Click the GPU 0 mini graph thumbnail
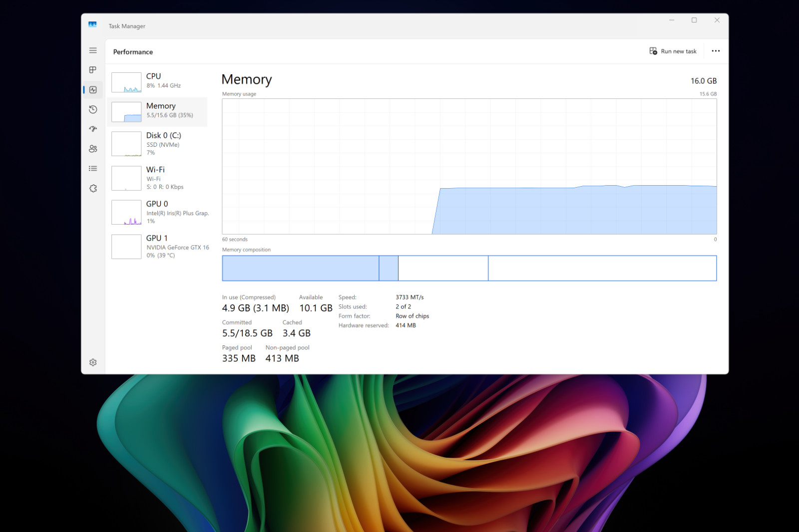Image resolution: width=799 pixels, height=532 pixels. (126, 213)
